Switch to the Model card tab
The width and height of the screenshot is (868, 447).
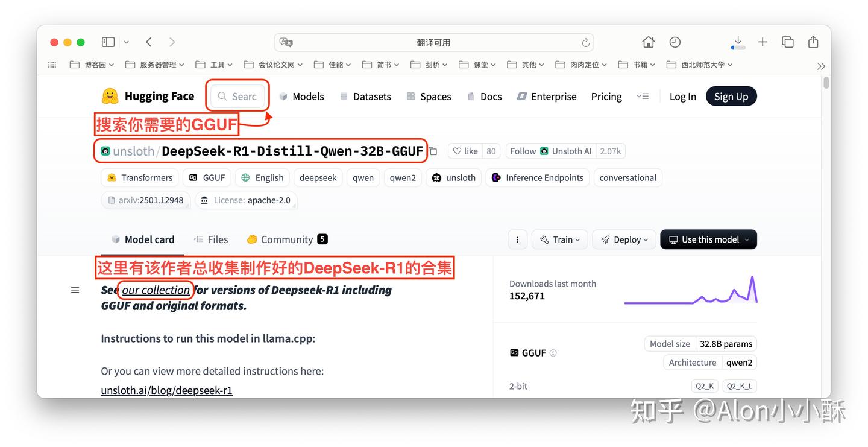click(x=143, y=239)
